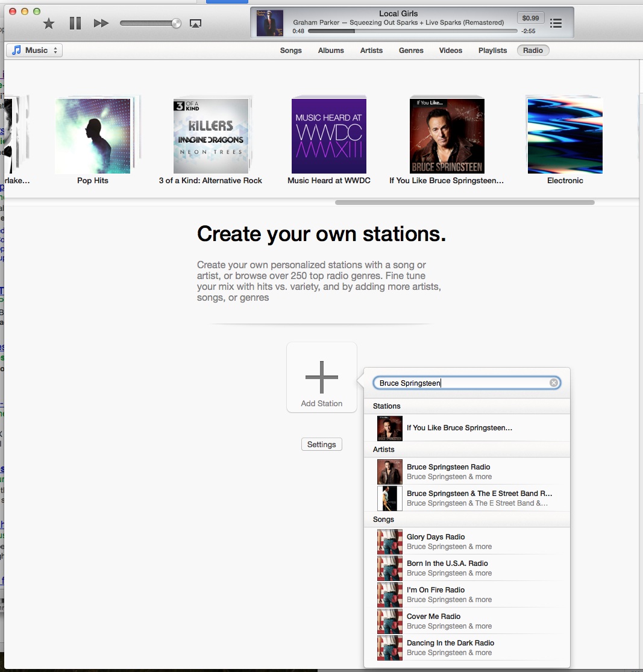Pause the currently playing song
643x672 pixels.
tap(75, 24)
